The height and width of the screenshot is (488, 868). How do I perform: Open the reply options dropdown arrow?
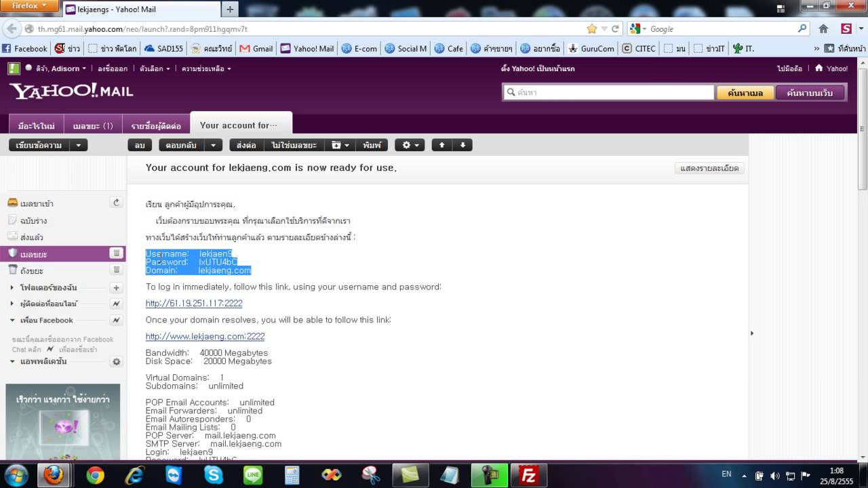pyautogui.click(x=214, y=145)
